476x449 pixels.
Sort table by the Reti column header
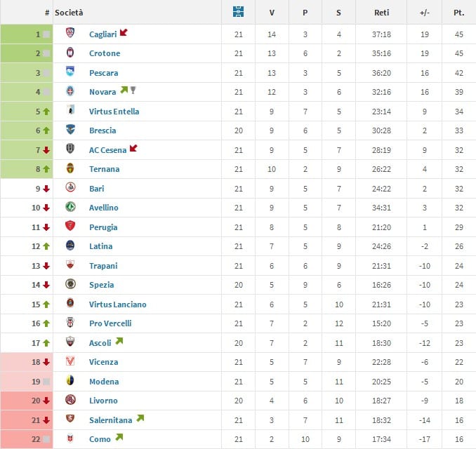pyautogui.click(x=381, y=13)
